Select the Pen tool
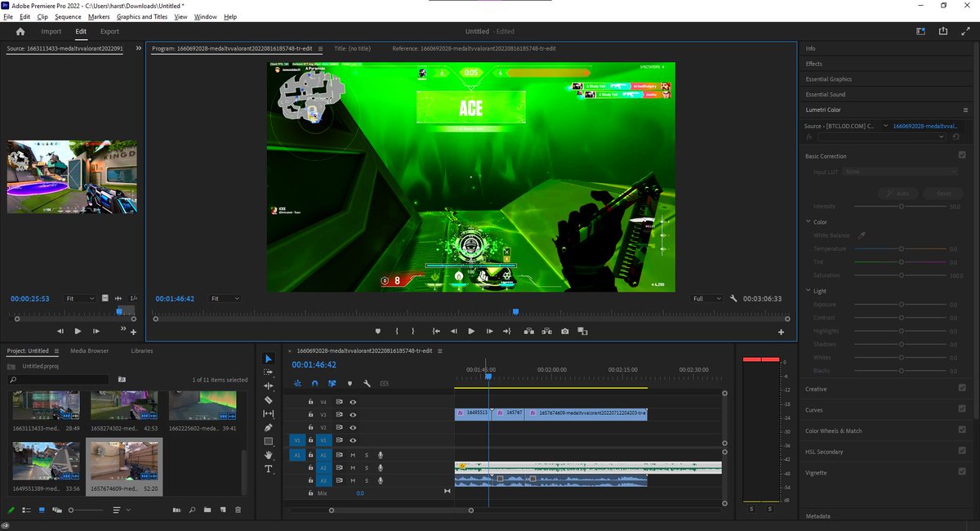Screen dimensions: 980x531 (269, 427)
